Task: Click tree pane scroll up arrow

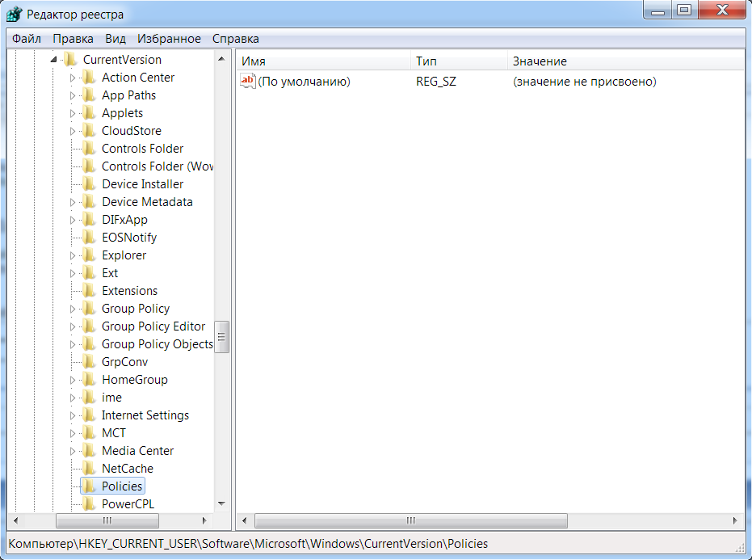Action: click(221, 59)
